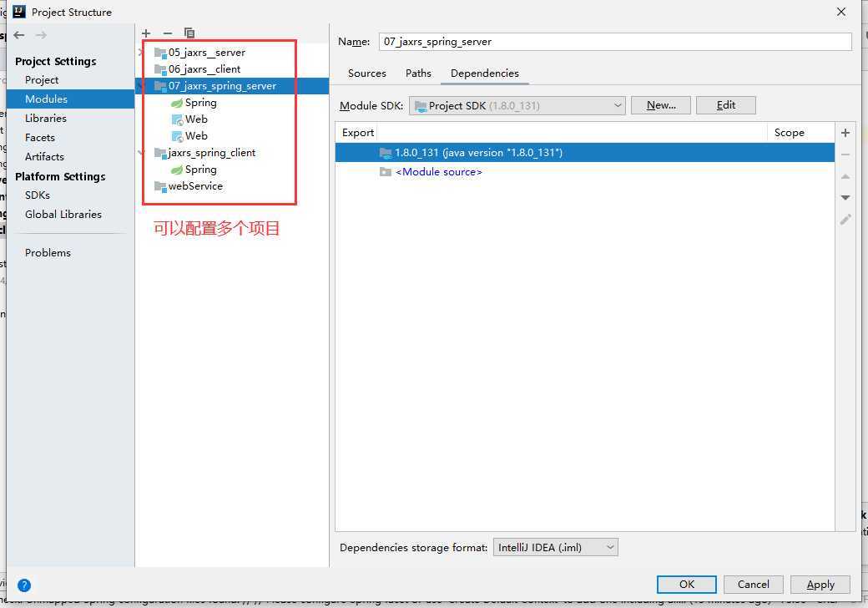Close the Project Structure dialog
This screenshot has height=608, width=868.
841,12
